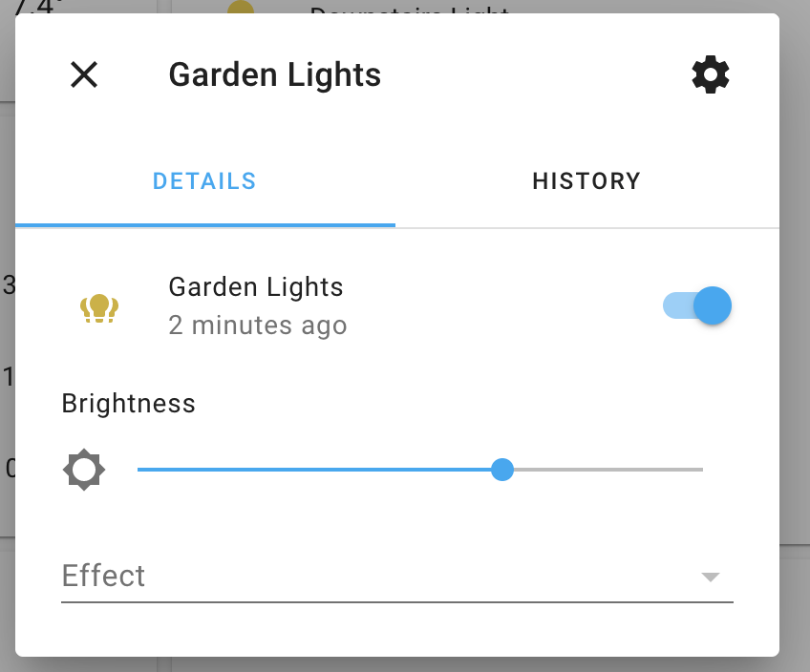Switch to the HISTORY tab
The image size is (810, 672).
click(586, 180)
